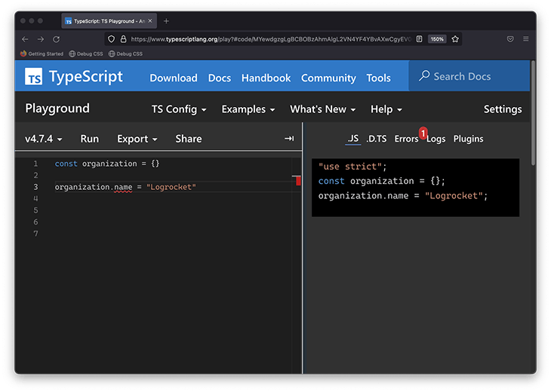Visit the Community link
Viewport: 551px width, 392px height.
coord(328,78)
